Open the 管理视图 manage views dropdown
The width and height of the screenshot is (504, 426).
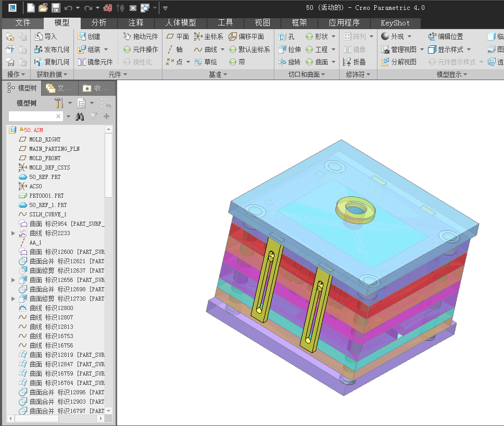(422, 49)
